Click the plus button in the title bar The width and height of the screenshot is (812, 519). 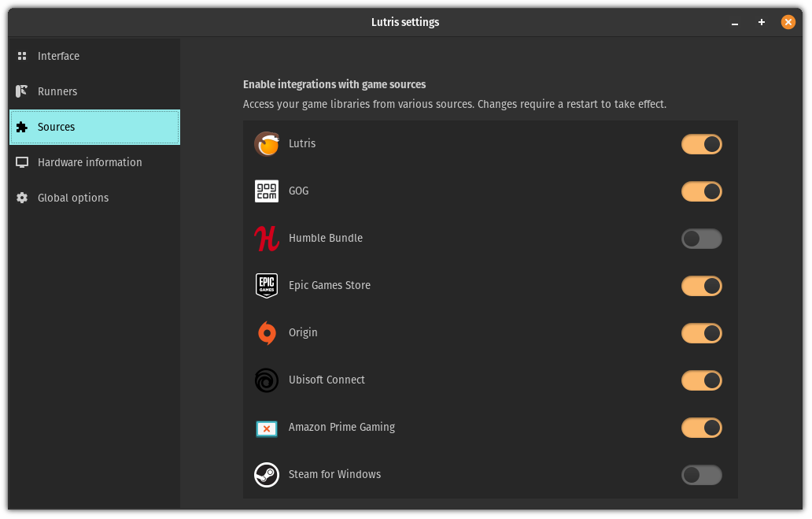(761, 22)
